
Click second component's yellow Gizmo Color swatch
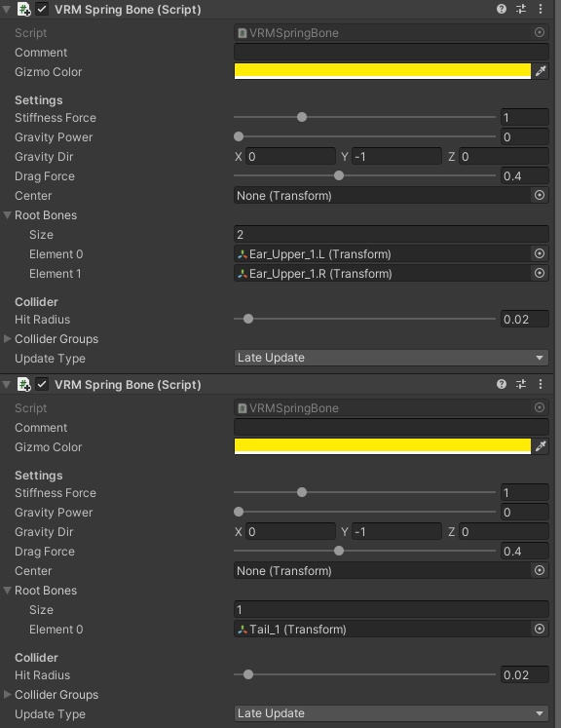click(383, 446)
